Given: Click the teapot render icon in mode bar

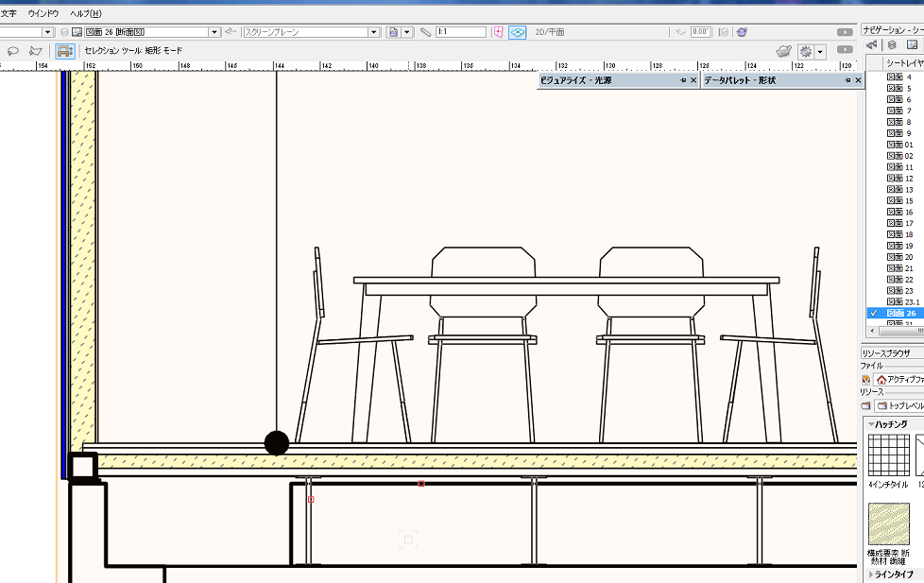Looking at the screenshot, I should pyautogui.click(x=783, y=51).
